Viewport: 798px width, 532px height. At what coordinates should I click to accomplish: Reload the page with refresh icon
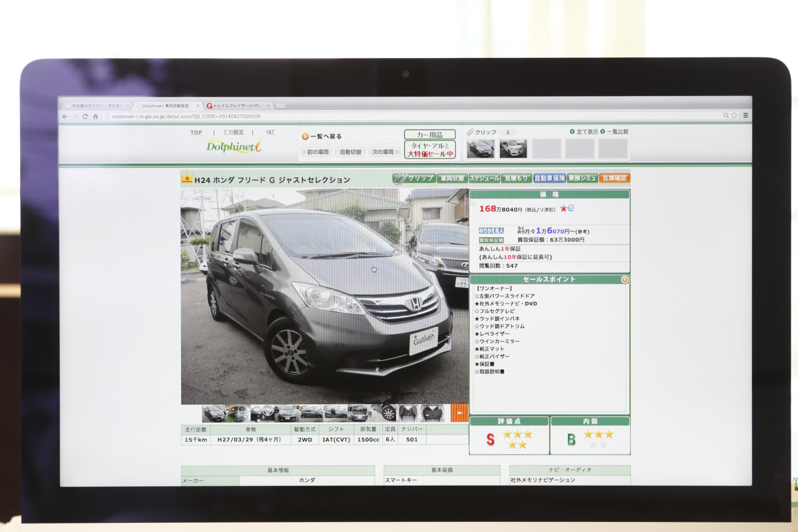tap(85, 116)
